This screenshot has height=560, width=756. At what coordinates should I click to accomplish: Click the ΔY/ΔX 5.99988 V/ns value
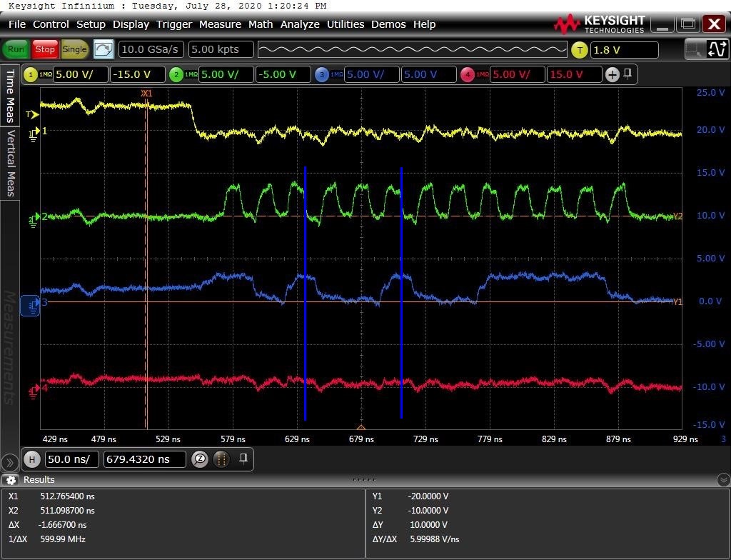point(435,539)
